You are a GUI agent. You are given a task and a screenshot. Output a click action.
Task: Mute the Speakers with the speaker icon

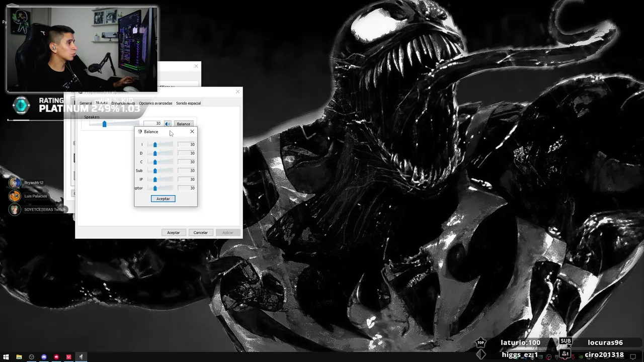click(x=168, y=124)
